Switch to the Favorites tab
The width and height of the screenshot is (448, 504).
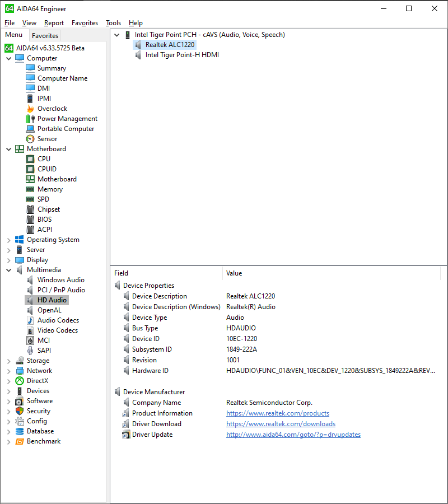[x=45, y=35]
